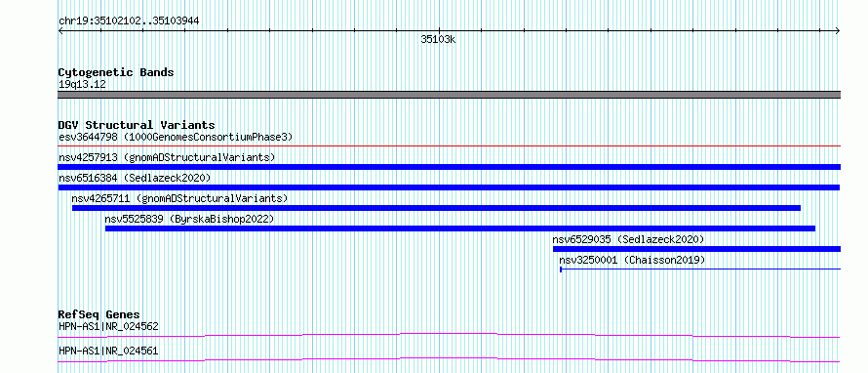Click the 35103k ruler tick label

(438, 39)
